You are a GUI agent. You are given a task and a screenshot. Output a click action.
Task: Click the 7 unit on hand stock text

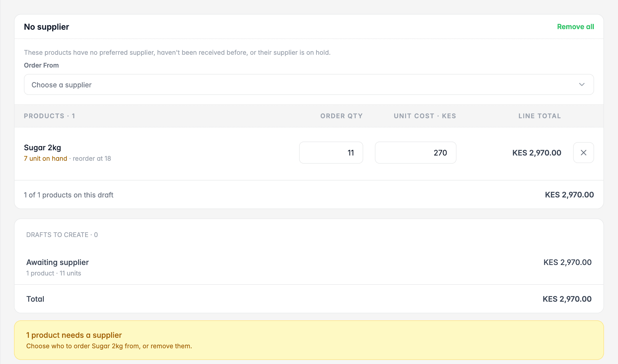[x=45, y=158]
